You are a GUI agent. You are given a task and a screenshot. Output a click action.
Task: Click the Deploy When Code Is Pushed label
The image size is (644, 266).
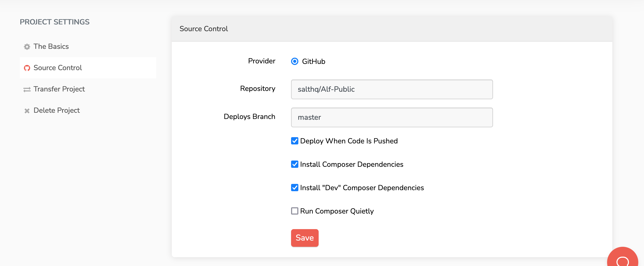[x=349, y=141]
